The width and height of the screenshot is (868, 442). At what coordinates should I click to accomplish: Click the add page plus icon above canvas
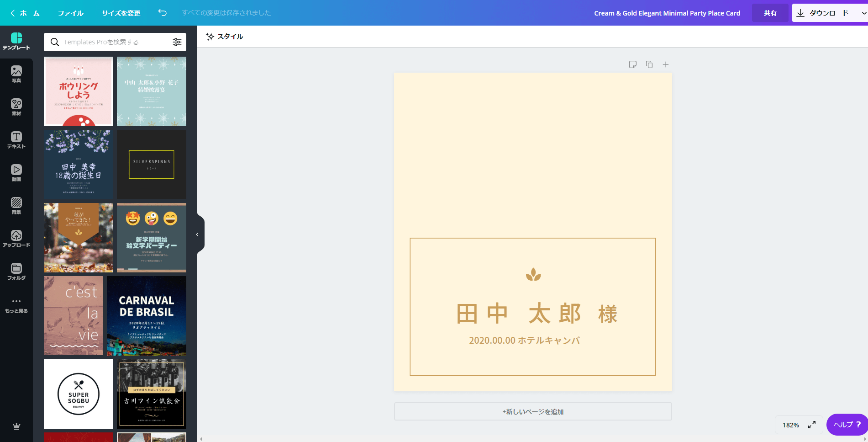666,64
